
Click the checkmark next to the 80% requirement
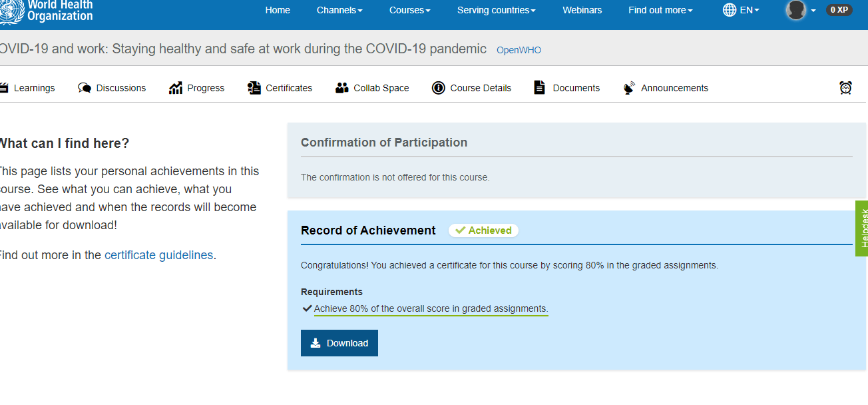tap(307, 308)
